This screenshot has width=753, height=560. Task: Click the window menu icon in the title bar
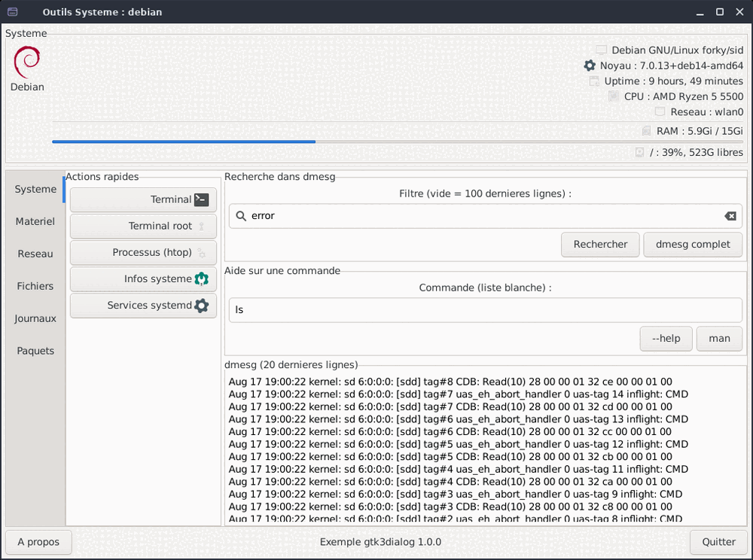click(13, 12)
